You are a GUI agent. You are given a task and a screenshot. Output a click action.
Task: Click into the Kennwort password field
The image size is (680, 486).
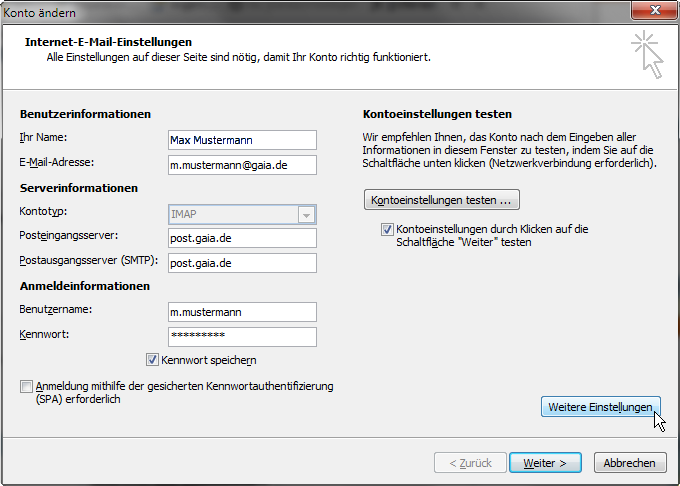tap(242, 336)
